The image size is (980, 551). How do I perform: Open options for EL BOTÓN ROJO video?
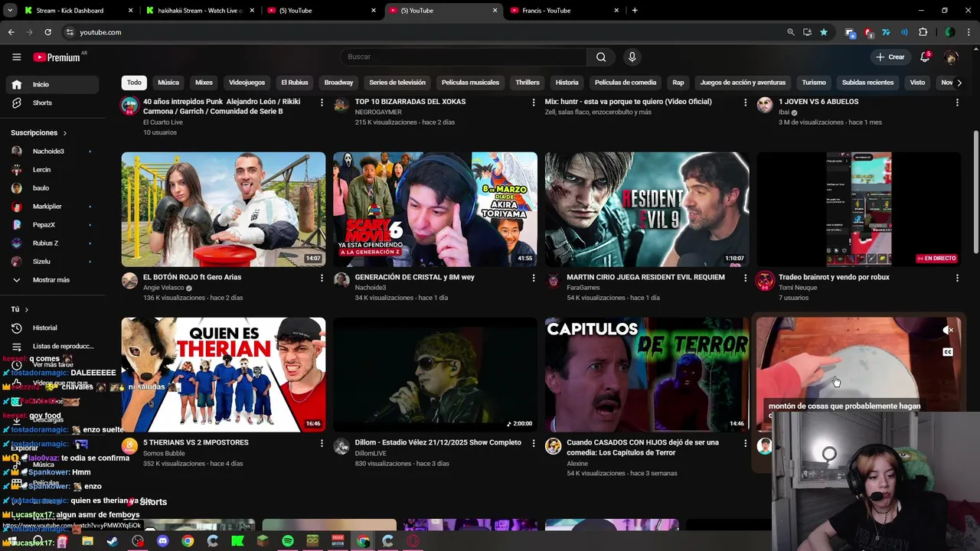[x=322, y=278]
